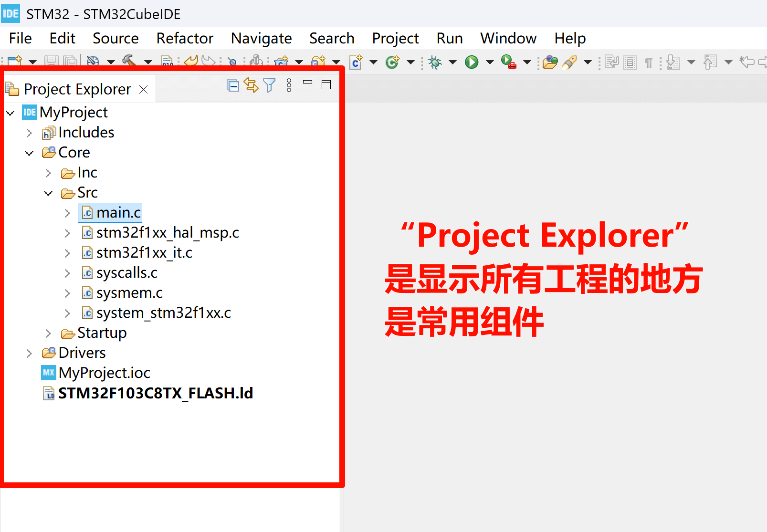Open Project Explorer View Menu (three dots)

click(289, 85)
